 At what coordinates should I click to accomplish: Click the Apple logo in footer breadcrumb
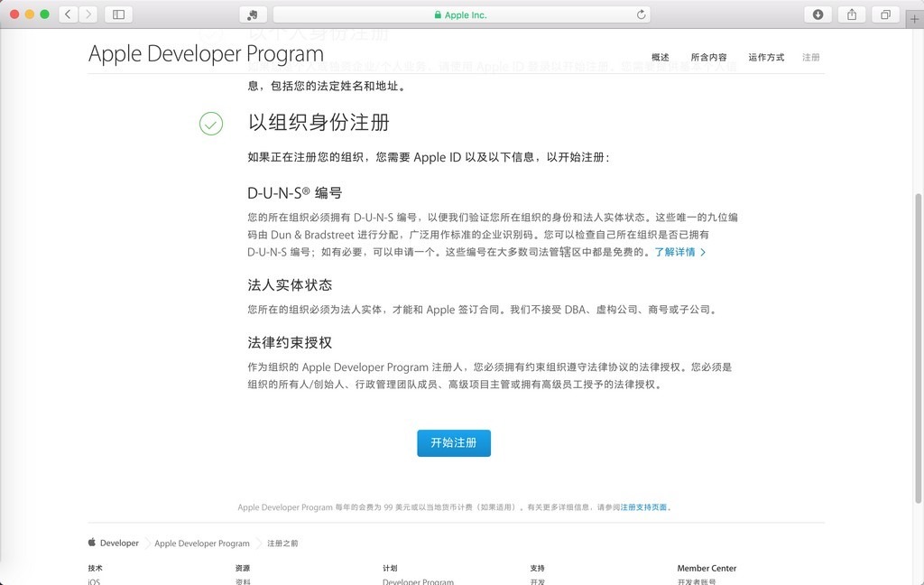[x=92, y=542]
